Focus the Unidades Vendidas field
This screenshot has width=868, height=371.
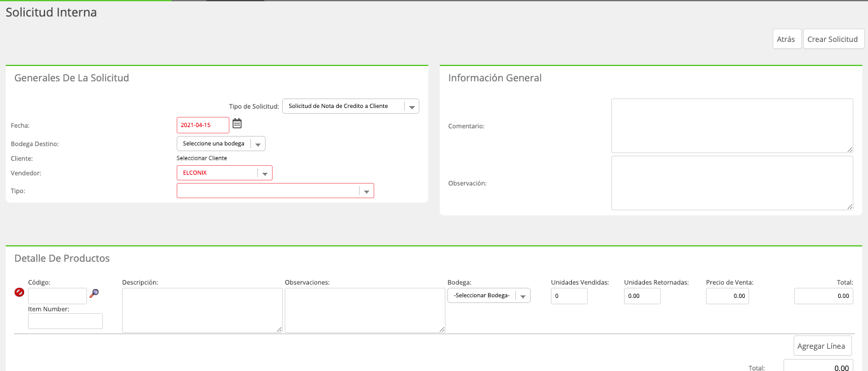[569, 296]
